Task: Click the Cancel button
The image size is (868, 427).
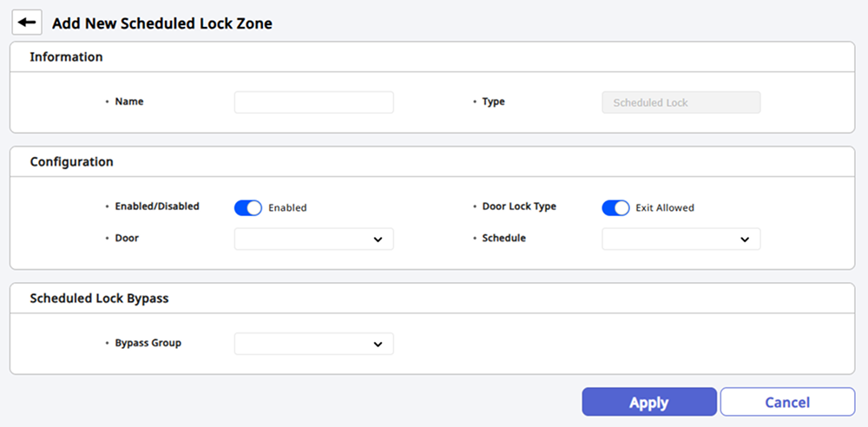Action: [787, 402]
